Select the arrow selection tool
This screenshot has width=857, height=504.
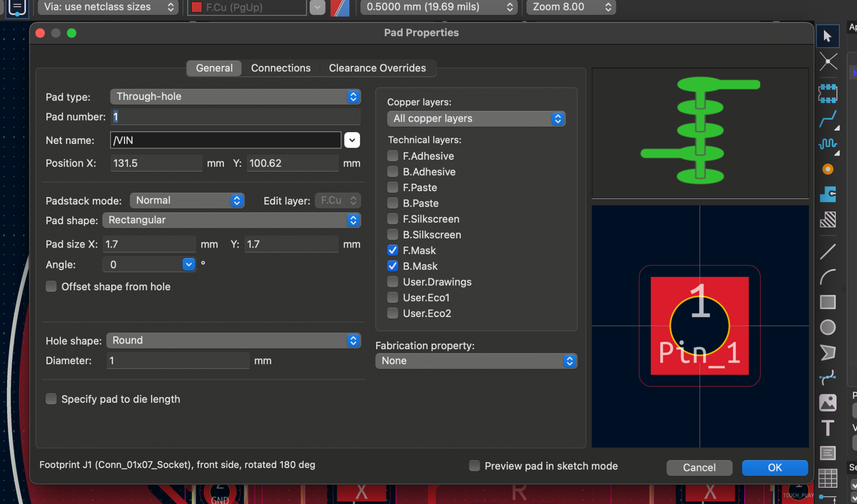coord(829,36)
